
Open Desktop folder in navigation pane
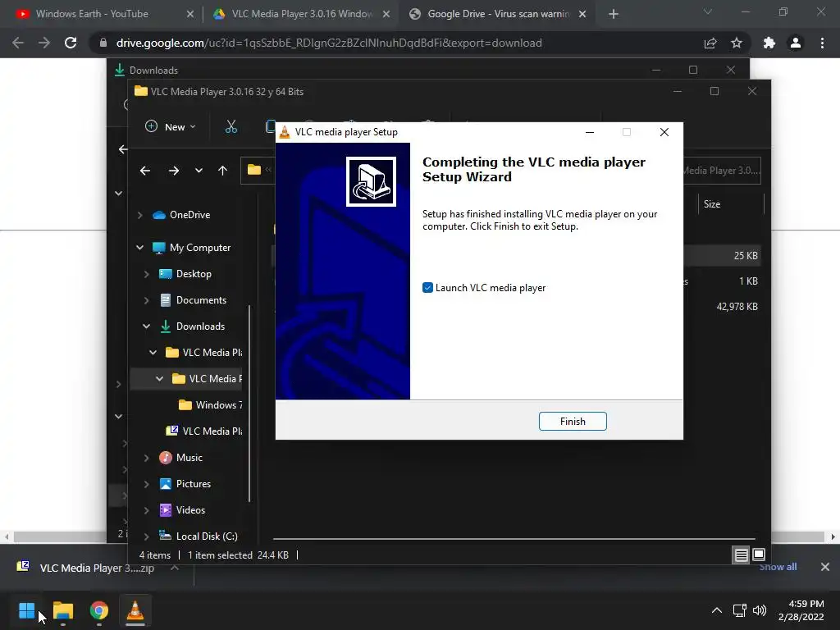point(194,274)
